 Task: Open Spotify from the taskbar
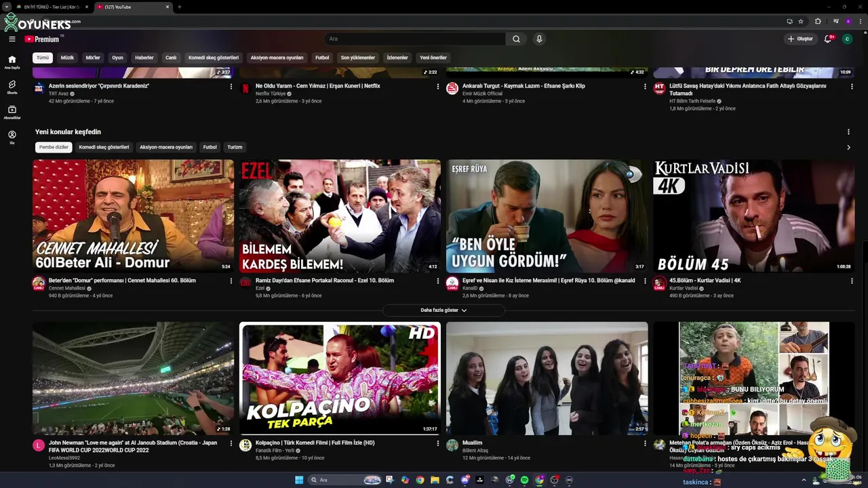coord(524,480)
